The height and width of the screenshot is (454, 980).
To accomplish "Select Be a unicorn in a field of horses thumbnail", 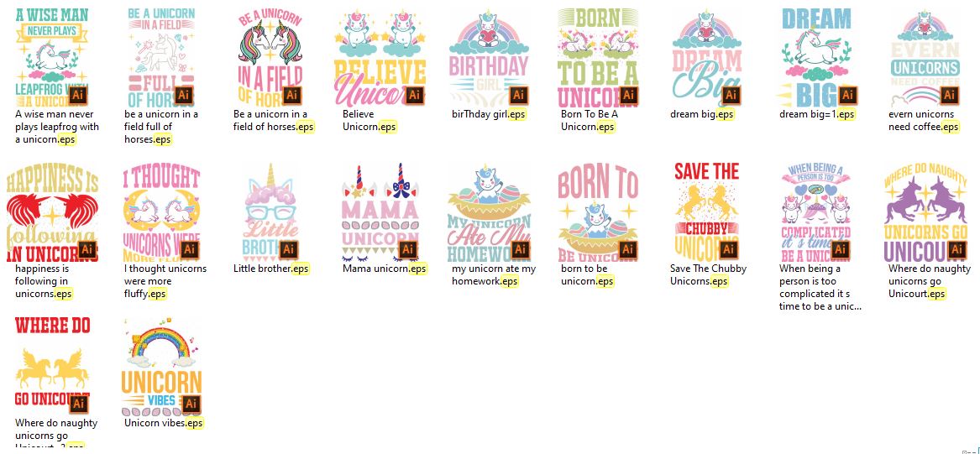I will tap(270, 57).
